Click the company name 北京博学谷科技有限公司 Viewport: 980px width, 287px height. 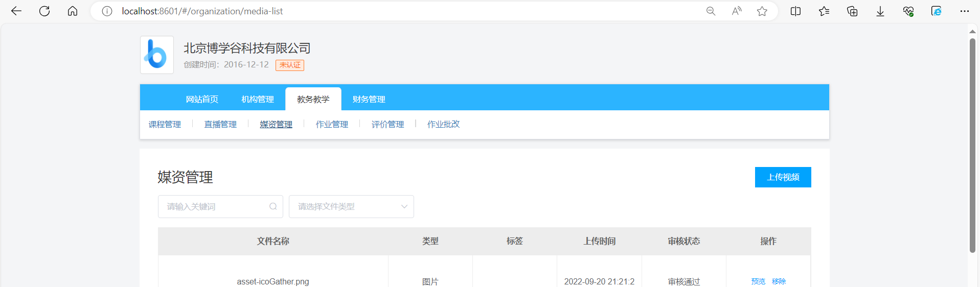pyautogui.click(x=247, y=48)
